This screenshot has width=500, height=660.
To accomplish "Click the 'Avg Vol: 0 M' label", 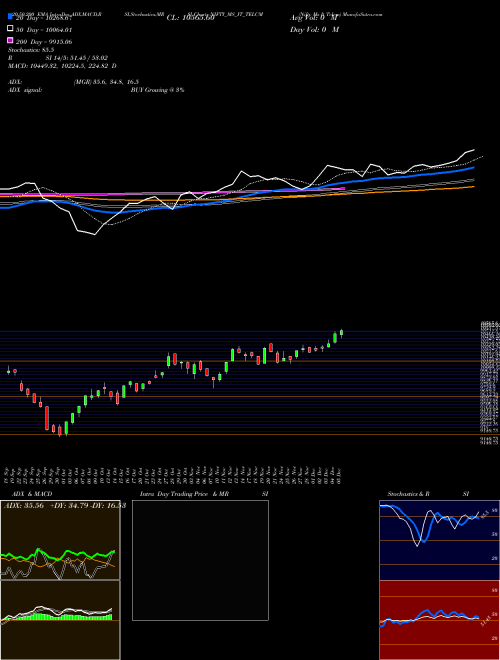I will click(x=314, y=18).
